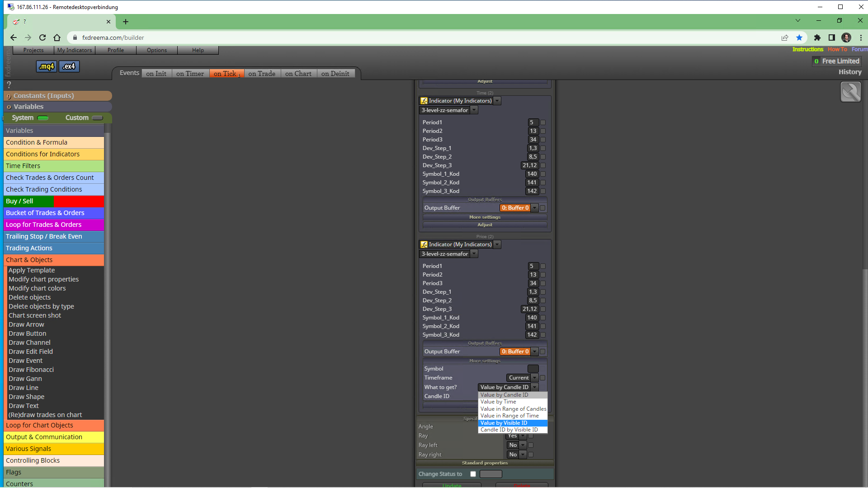This screenshot has width=868, height=488.
Task: Click the share page icon in address bar
Action: tap(785, 38)
